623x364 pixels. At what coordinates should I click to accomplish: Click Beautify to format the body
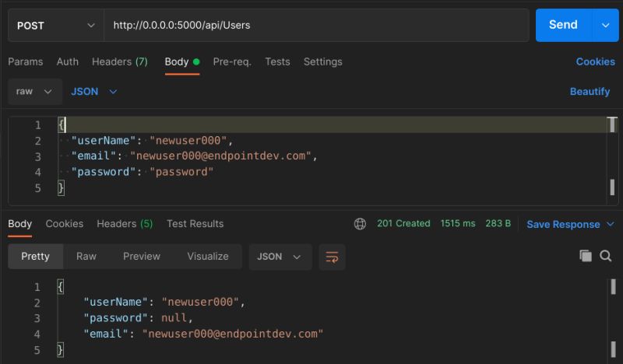590,92
